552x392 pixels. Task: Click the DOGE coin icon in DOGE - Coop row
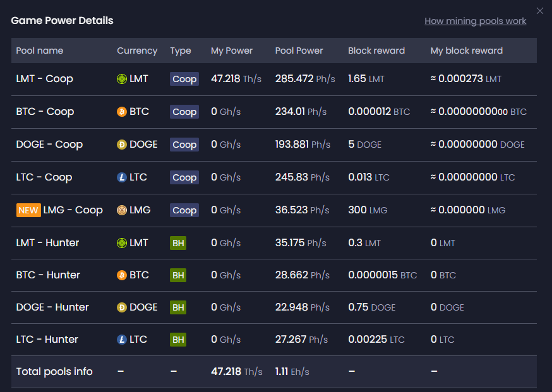(122, 145)
